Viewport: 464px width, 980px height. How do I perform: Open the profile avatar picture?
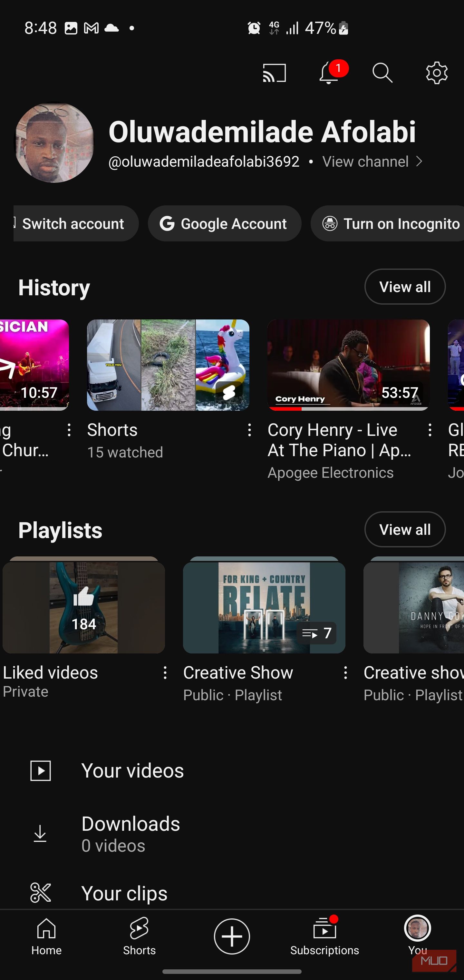click(x=54, y=142)
